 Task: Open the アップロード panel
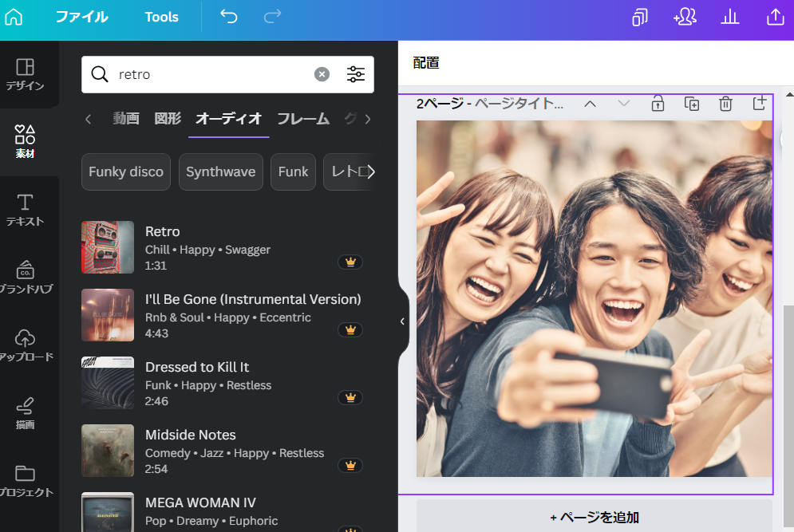(25, 345)
